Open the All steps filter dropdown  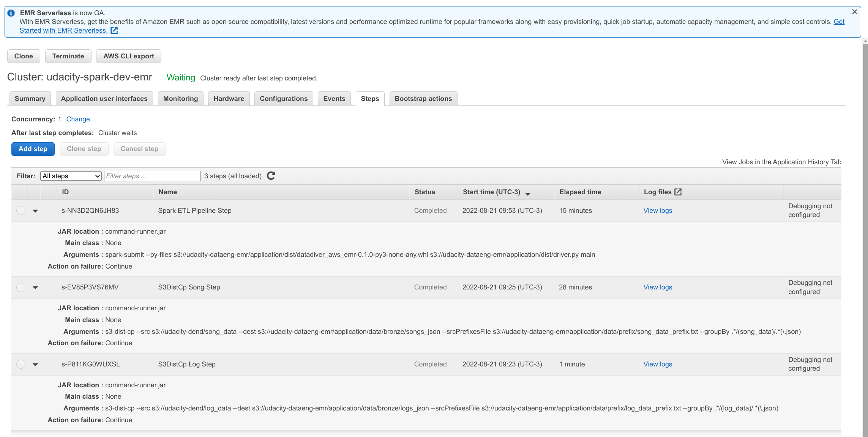pos(71,176)
